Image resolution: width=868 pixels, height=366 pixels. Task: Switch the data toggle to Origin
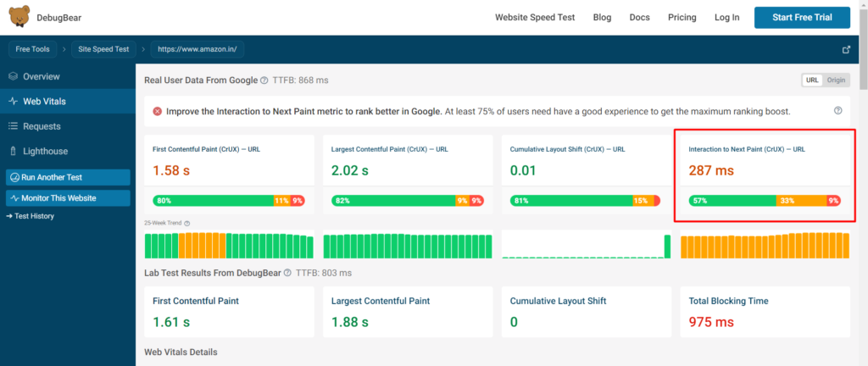(x=837, y=80)
